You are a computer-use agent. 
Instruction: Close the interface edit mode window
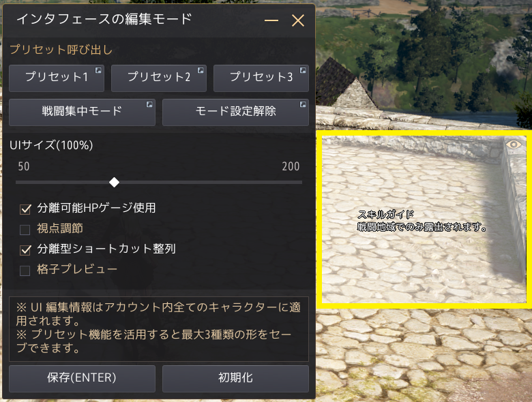[298, 20]
